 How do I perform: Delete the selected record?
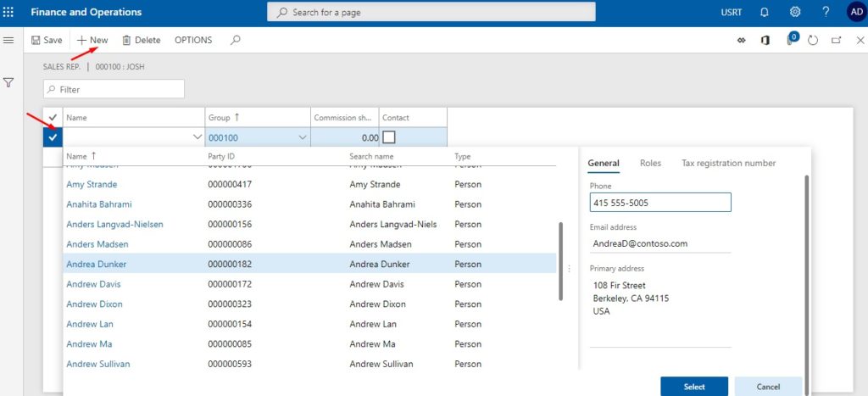(142, 40)
